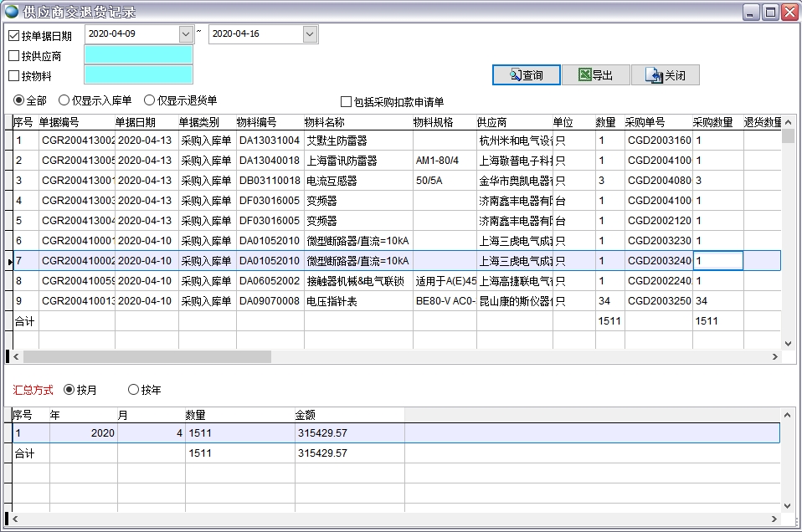Screen dimensions: 802x532
Task: Click the application icon in the title bar
Action: 10,11
